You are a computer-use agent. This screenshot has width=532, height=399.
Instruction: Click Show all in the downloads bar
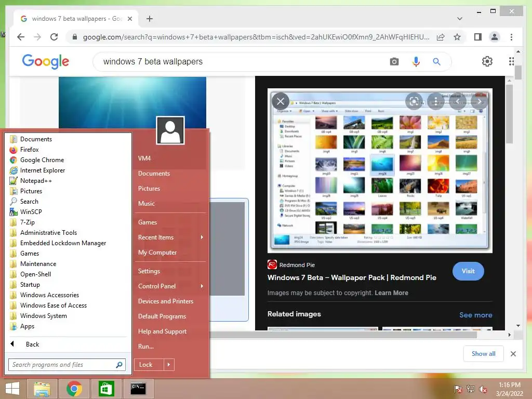point(484,354)
